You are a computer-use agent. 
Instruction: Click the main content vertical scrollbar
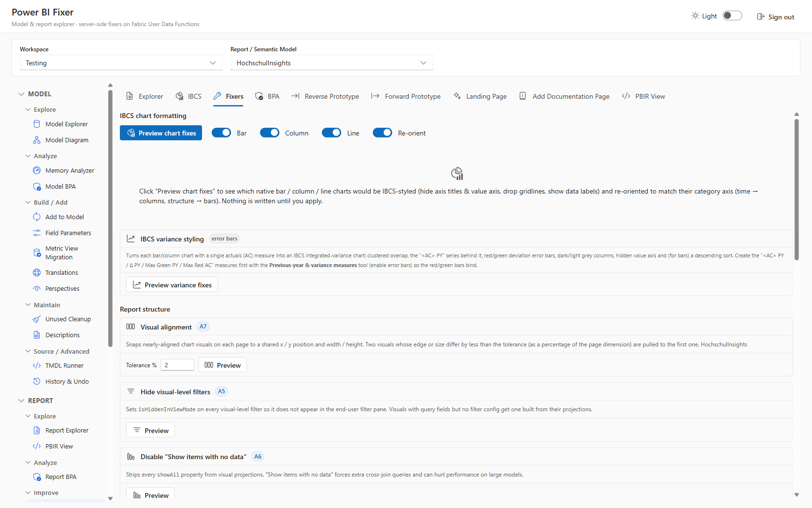[797, 190]
